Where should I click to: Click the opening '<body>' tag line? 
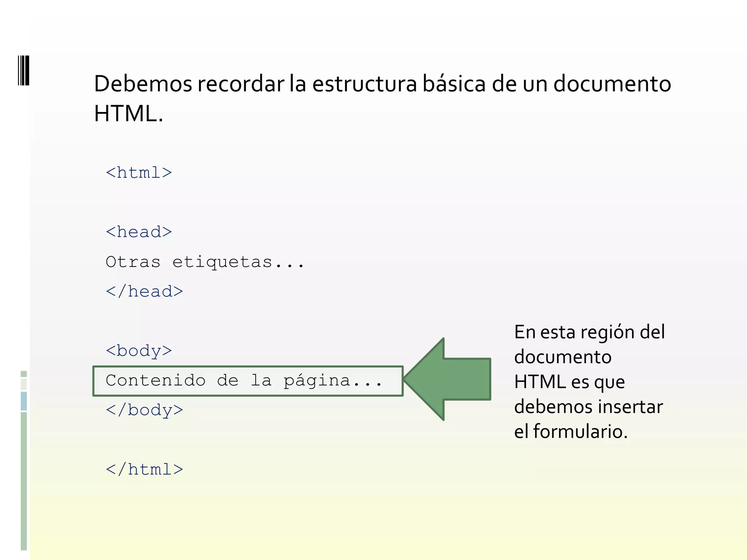[139, 351]
